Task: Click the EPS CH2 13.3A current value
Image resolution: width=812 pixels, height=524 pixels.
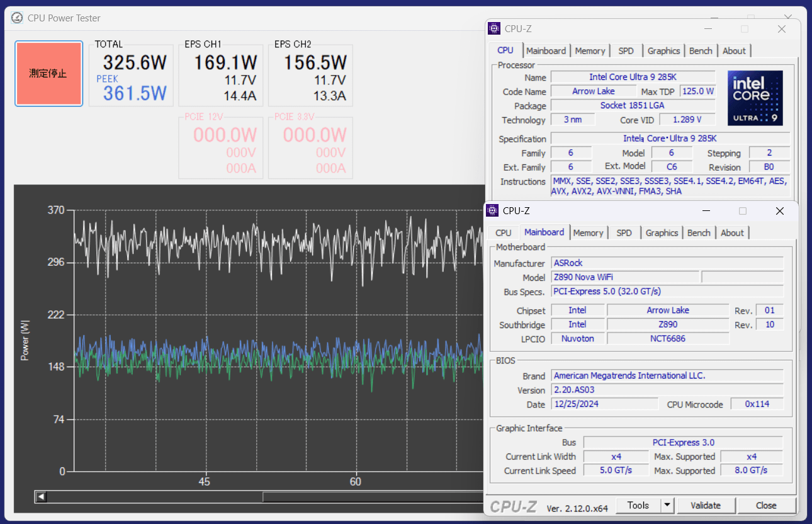Action: pos(330,96)
